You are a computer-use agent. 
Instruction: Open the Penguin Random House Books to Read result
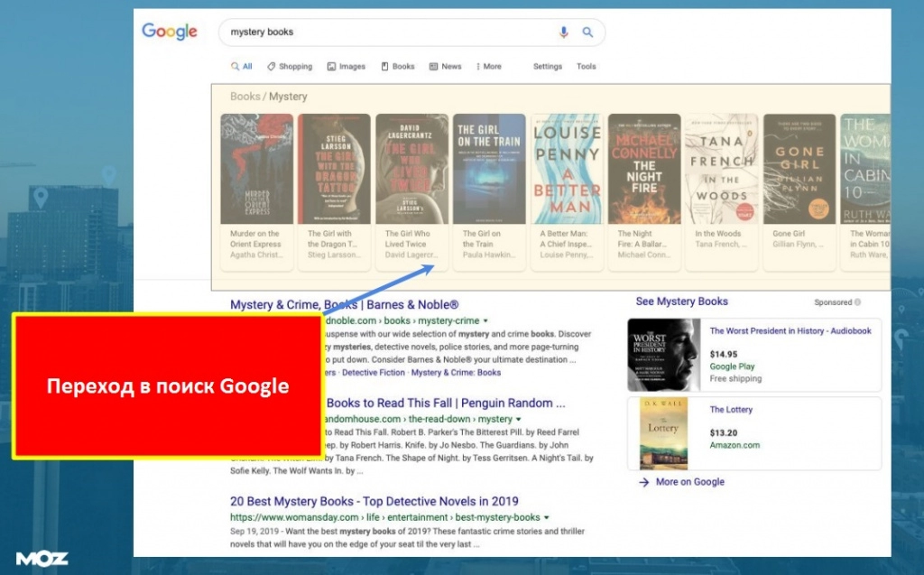(x=446, y=403)
